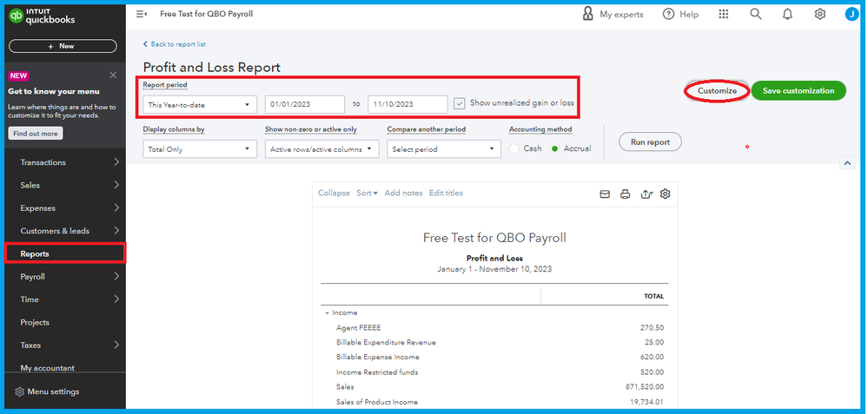Click the QuickBooks logo
This screenshot has height=414, width=868.
(x=42, y=16)
